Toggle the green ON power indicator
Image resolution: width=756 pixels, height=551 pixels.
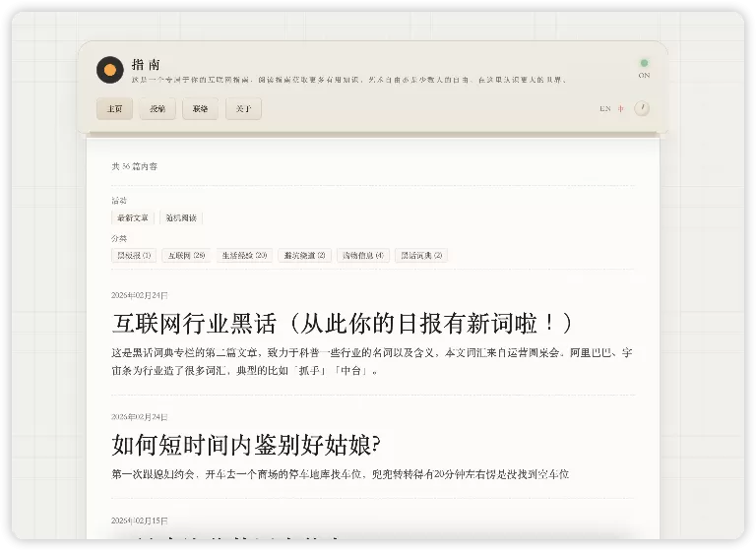coord(644,63)
